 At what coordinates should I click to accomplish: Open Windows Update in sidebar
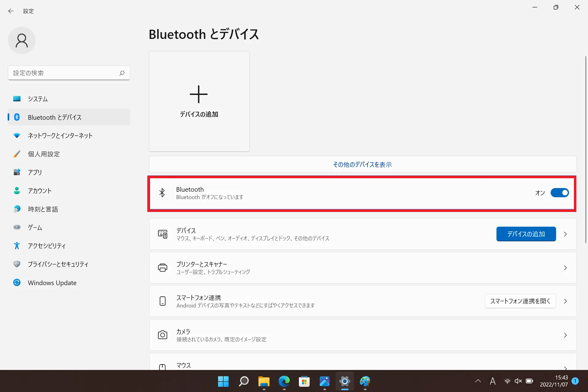point(52,283)
